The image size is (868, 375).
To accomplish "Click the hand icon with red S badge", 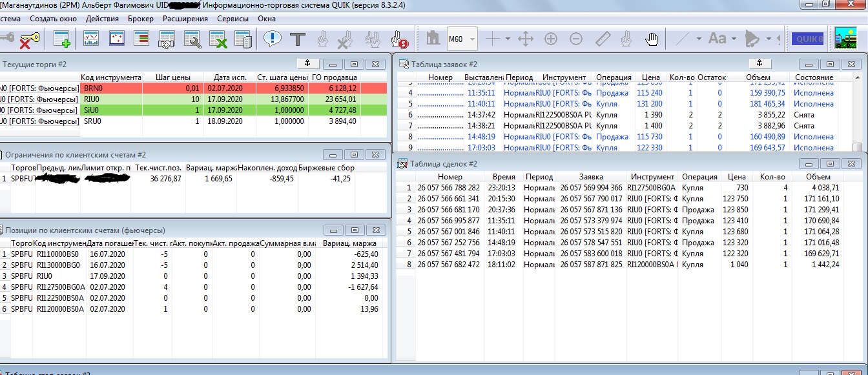I will tap(400, 39).
